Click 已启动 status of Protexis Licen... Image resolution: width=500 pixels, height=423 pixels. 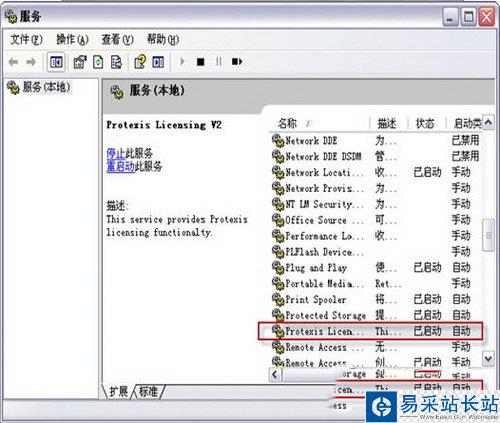click(x=427, y=331)
